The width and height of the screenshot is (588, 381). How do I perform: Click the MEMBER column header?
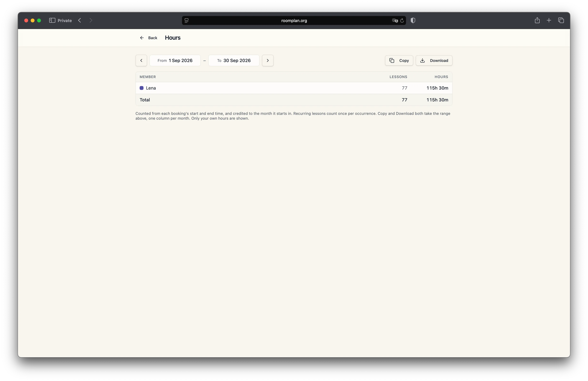[x=148, y=77]
